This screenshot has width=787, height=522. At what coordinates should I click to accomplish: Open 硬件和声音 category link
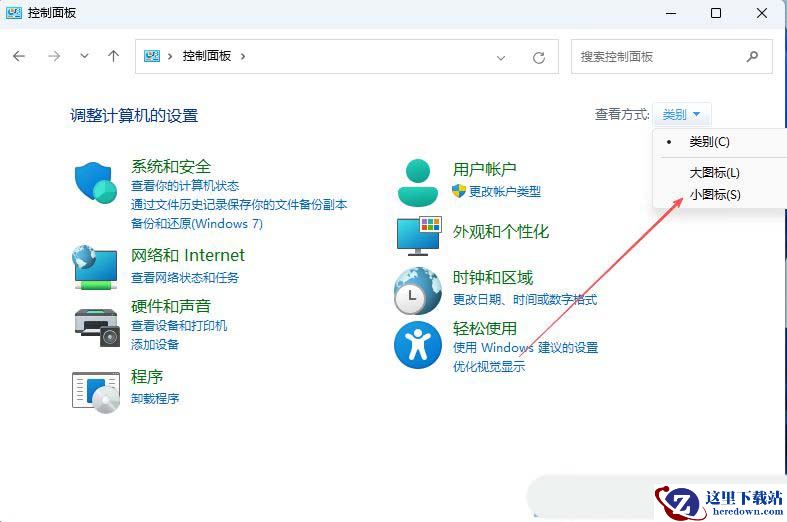coord(171,306)
